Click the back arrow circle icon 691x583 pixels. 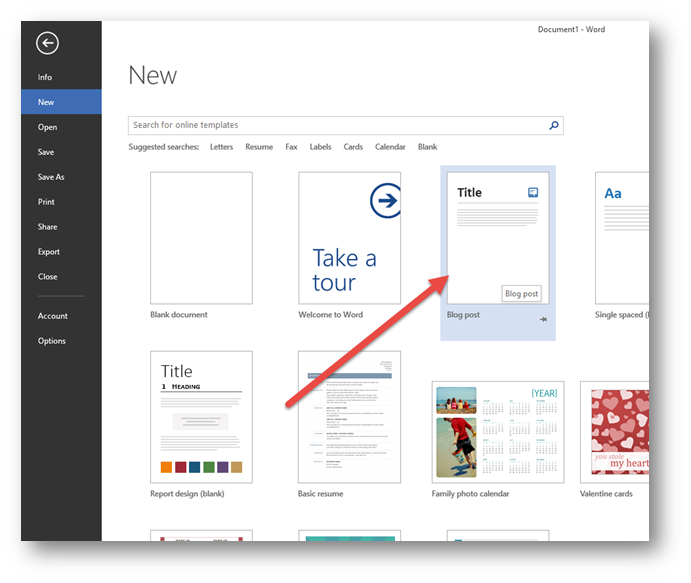[47, 42]
